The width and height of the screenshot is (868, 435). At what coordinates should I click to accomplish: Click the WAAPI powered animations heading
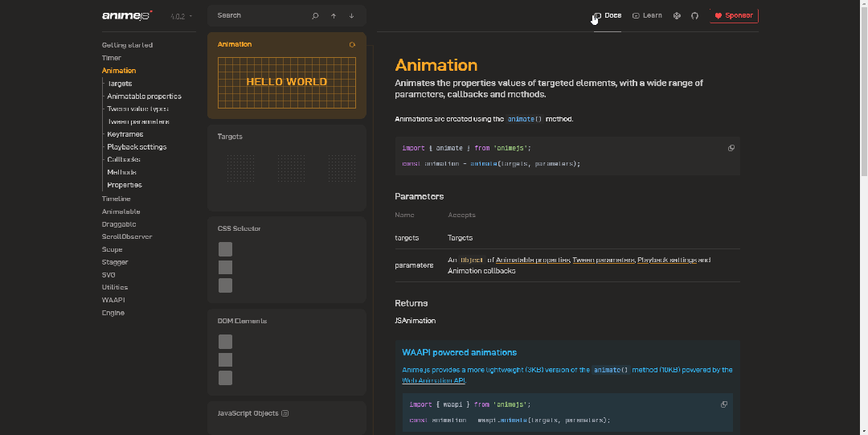pos(460,352)
